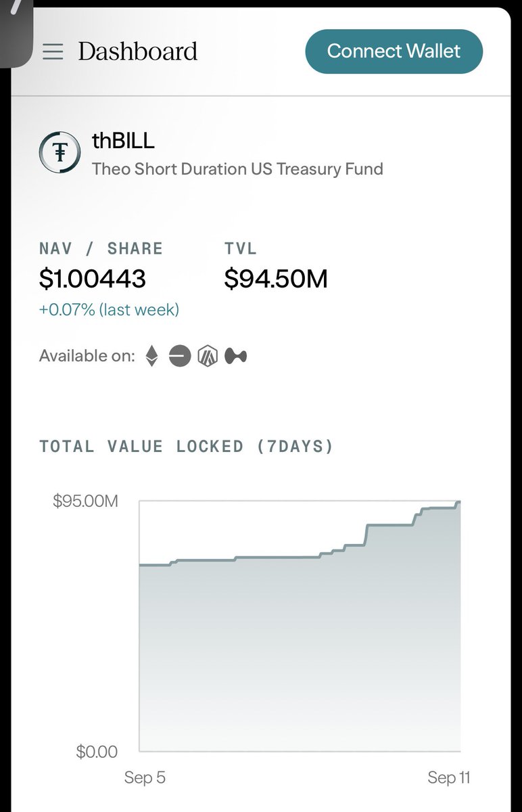Select the Arbitrum network icon

[208, 356]
